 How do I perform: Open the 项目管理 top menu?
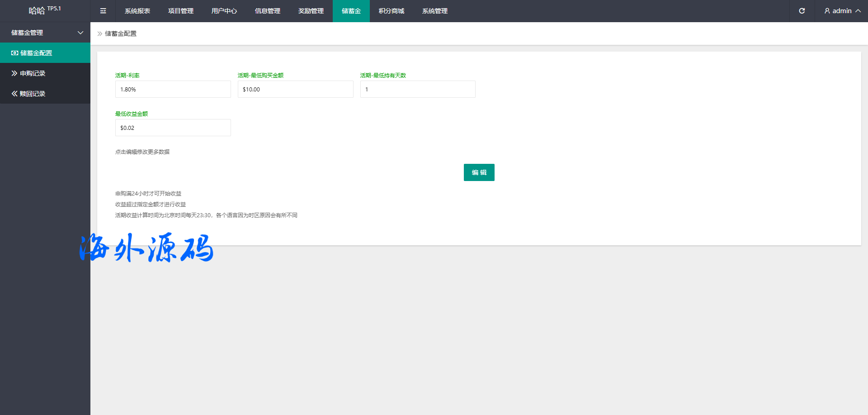tap(181, 11)
